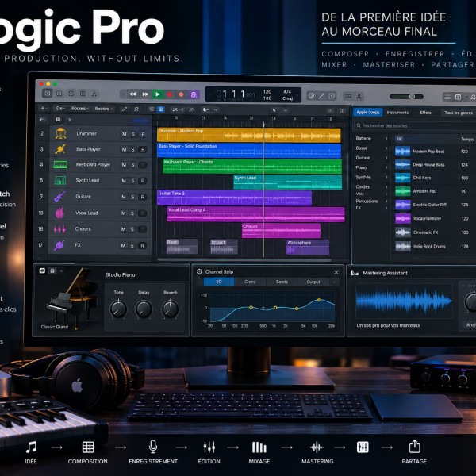Record-enable the FX track
This screenshot has height=476, width=476.
(x=142, y=246)
